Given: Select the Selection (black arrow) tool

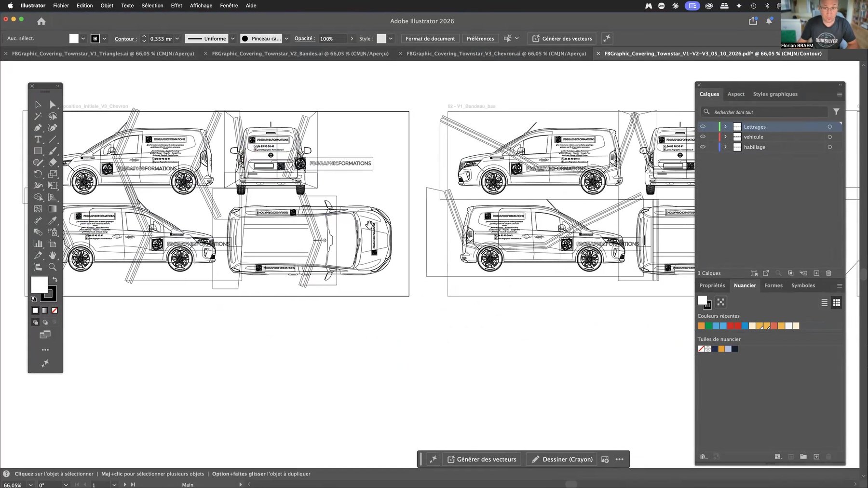Looking at the screenshot, I should click(38, 105).
